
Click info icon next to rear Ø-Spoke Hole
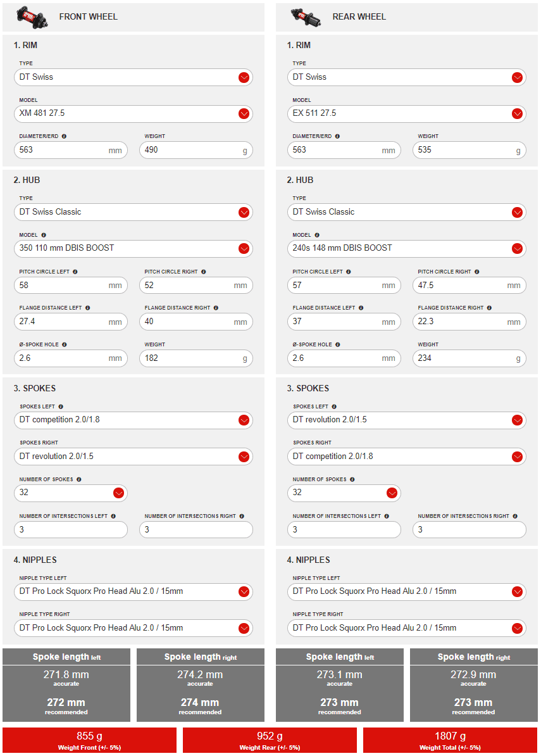338,344
